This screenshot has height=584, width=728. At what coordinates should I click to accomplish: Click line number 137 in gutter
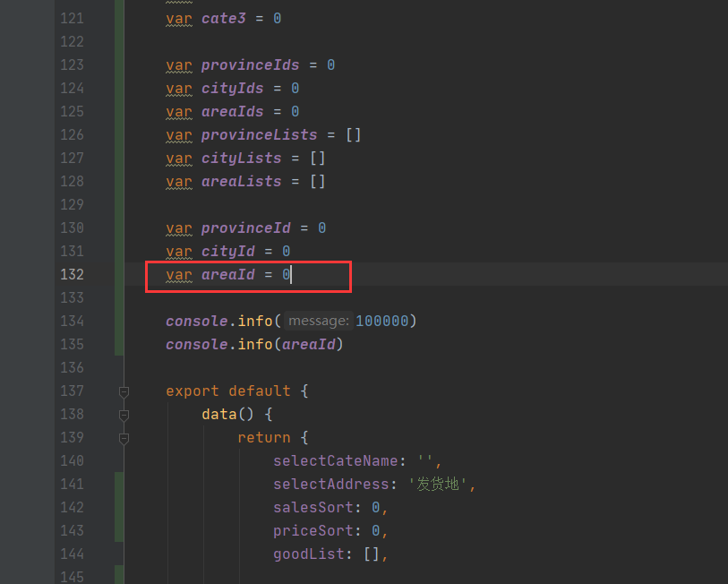[72, 391]
